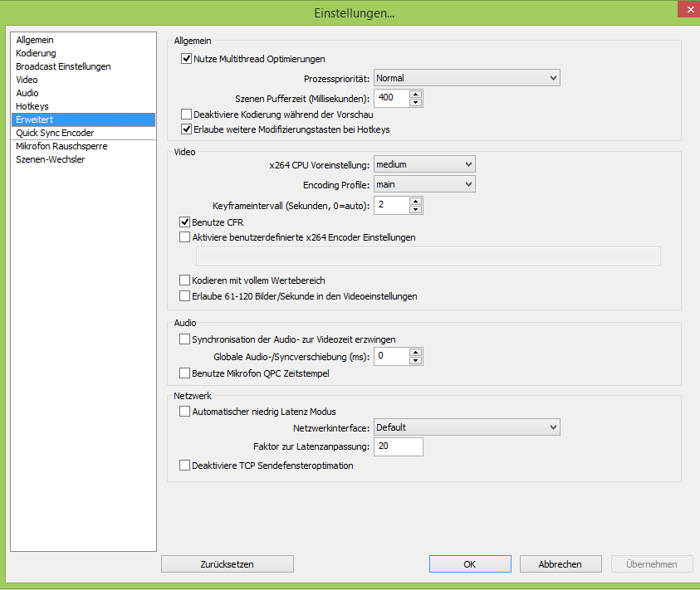Open the Kodierung settings page
The height and width of the screenshot is (590, 700).
[83, 53]
